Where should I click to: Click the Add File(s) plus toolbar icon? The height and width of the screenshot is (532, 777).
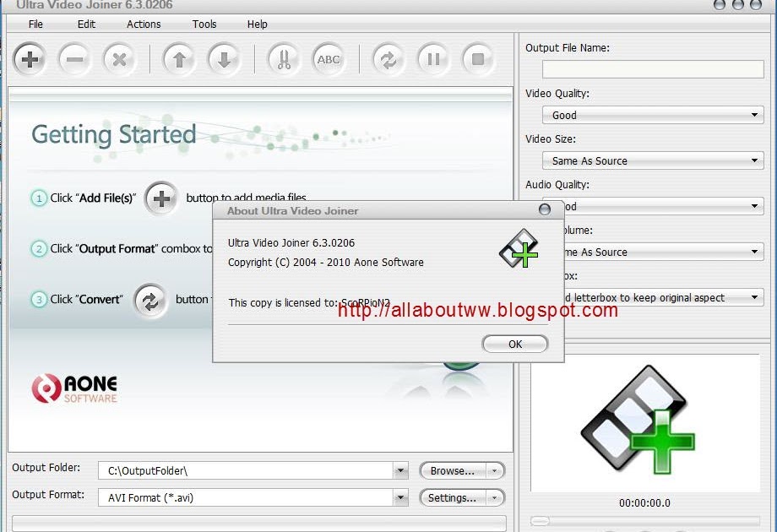30,59
